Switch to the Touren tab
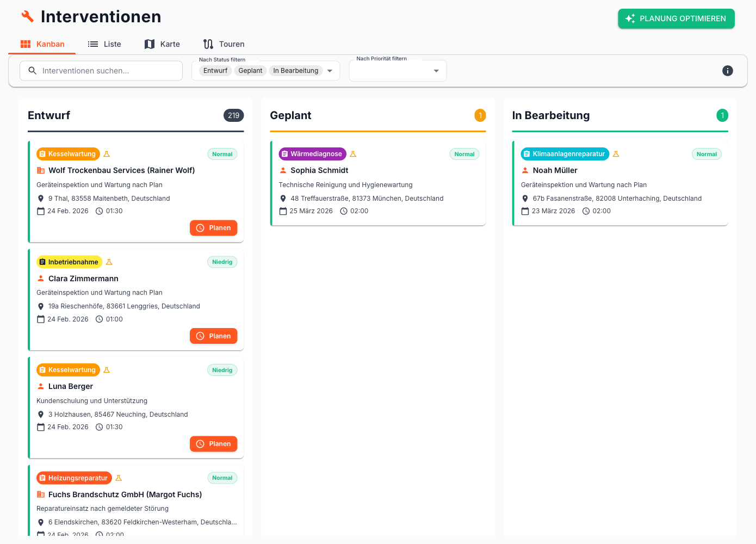The width and height of the screenshot is (756, 544). point(224,44)
